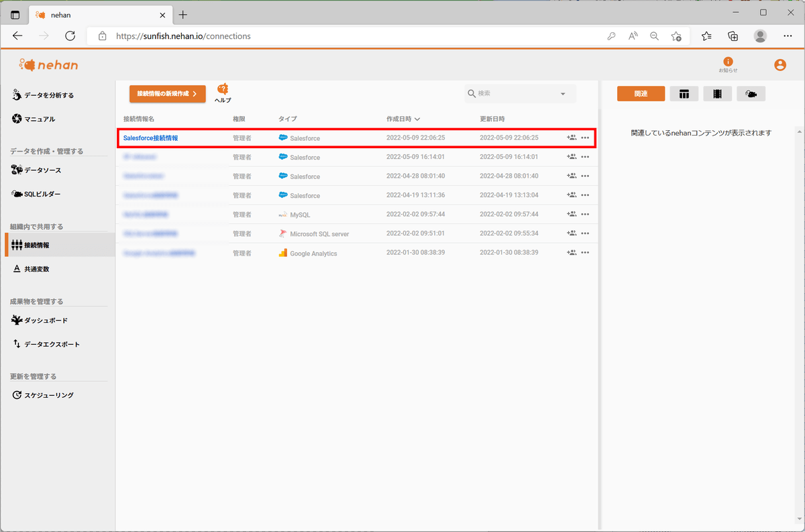Open more options for 2022-04-19 row
This screenshot has width=805, height=532.
pos(585,195)
